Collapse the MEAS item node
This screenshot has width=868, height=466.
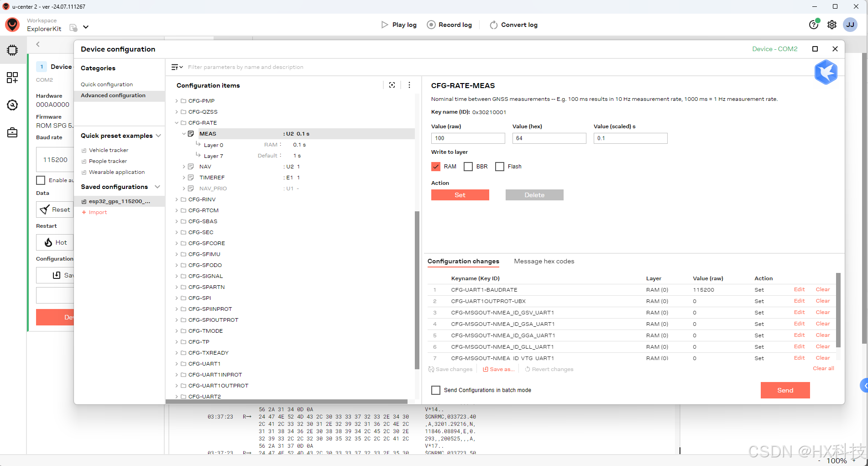[184, 134]
